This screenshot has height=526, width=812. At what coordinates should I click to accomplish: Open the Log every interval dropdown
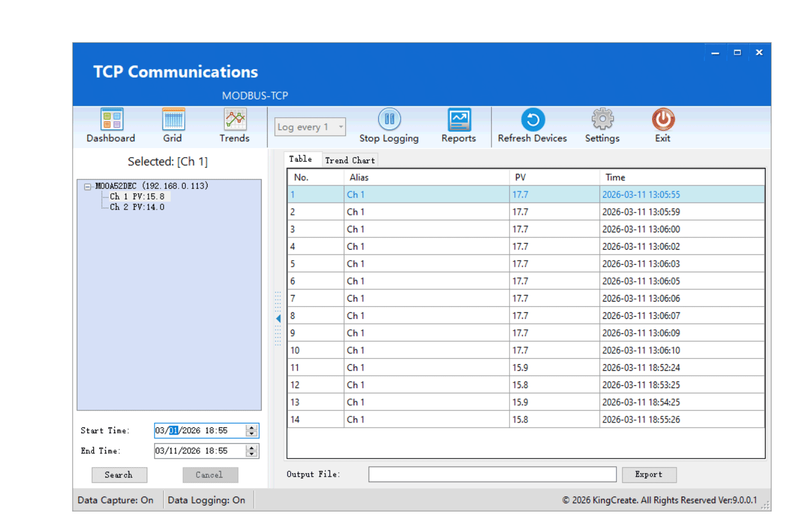click(x=342, y=126)
